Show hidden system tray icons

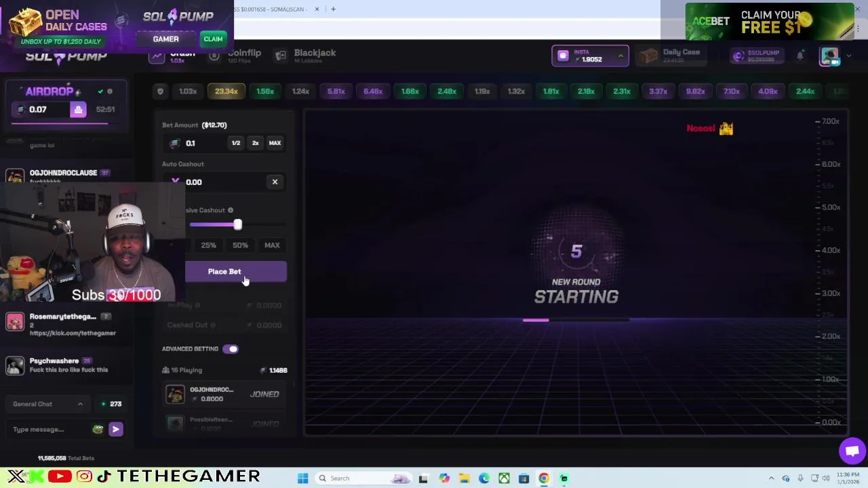(771, 479)
